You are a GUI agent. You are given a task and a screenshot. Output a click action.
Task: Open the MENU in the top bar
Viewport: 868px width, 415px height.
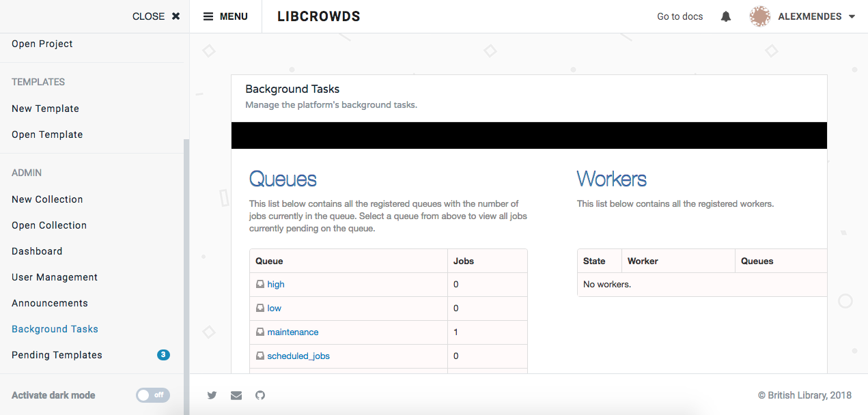tap(225, 16)
